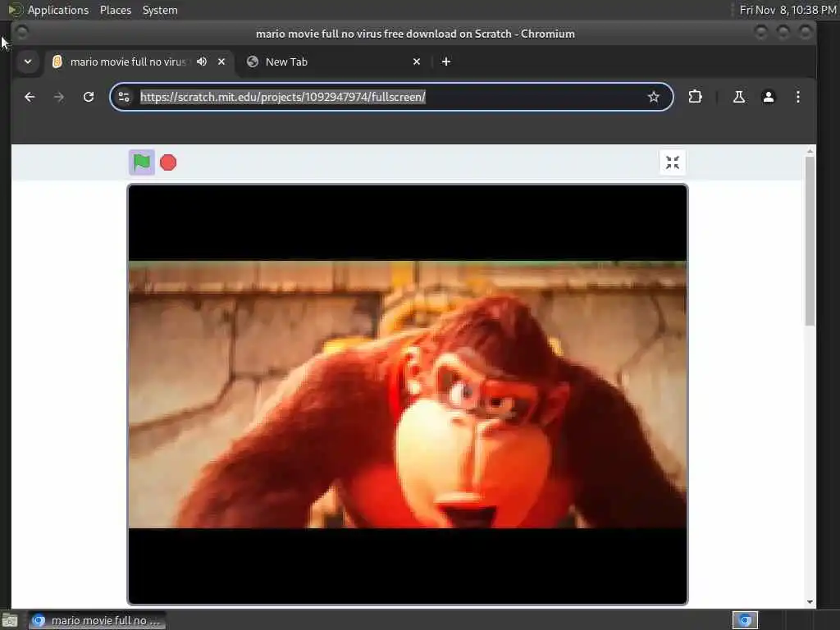The width and height of the screenshot is (840, 630).
Task: Click the show desktop icon in bottom panel
Action: pos(10,621)
